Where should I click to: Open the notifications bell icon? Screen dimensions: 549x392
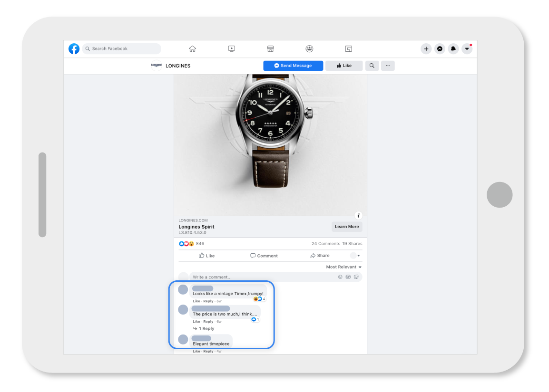453,48
